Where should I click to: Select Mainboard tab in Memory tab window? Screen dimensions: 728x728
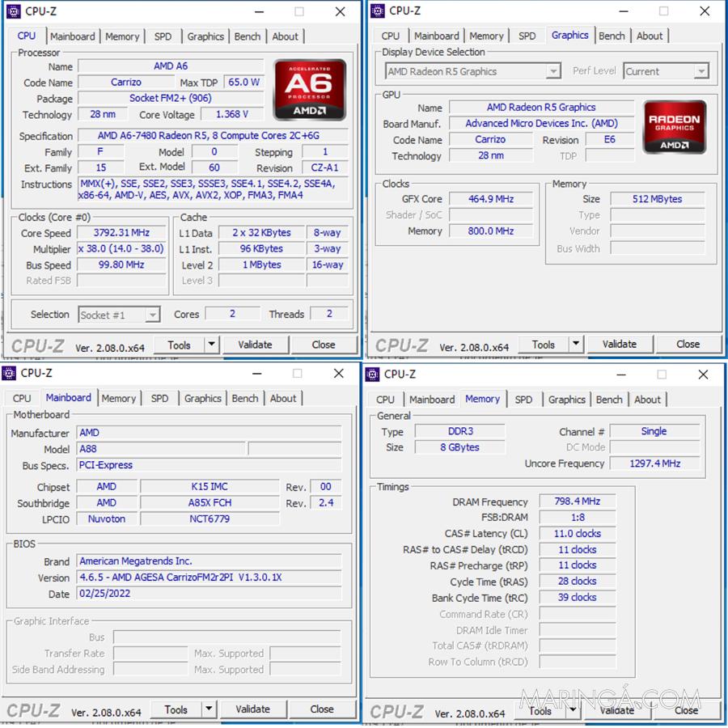point(432,400)
